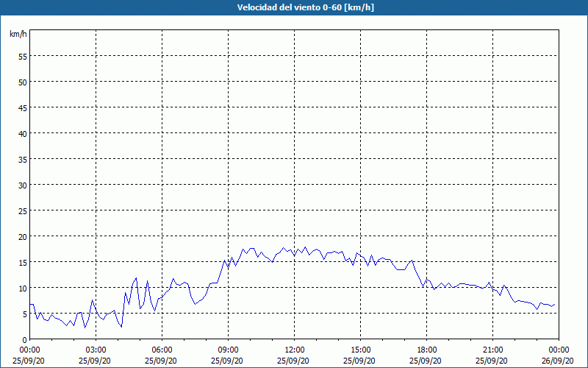Click the 55 value on the Y axis
The width and height of the screenshot is (588, 368).
tap(23, 57)
